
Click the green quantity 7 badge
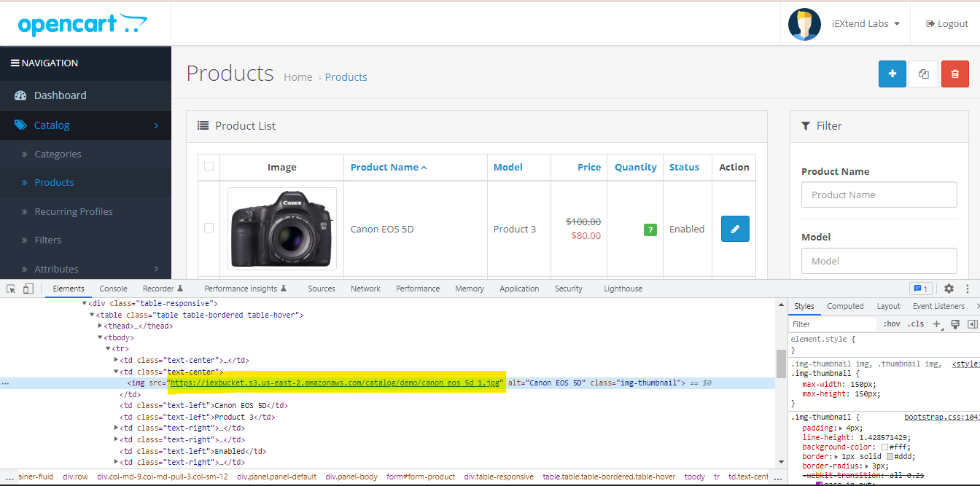click(x=650, y=230)
